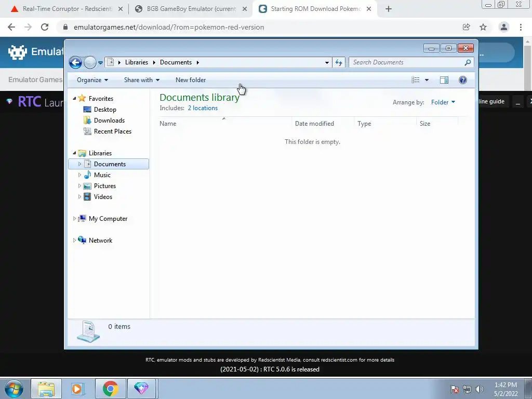
Task: Switch to the BGB GameBoy Emulator tab
Action: coord(190,9)
